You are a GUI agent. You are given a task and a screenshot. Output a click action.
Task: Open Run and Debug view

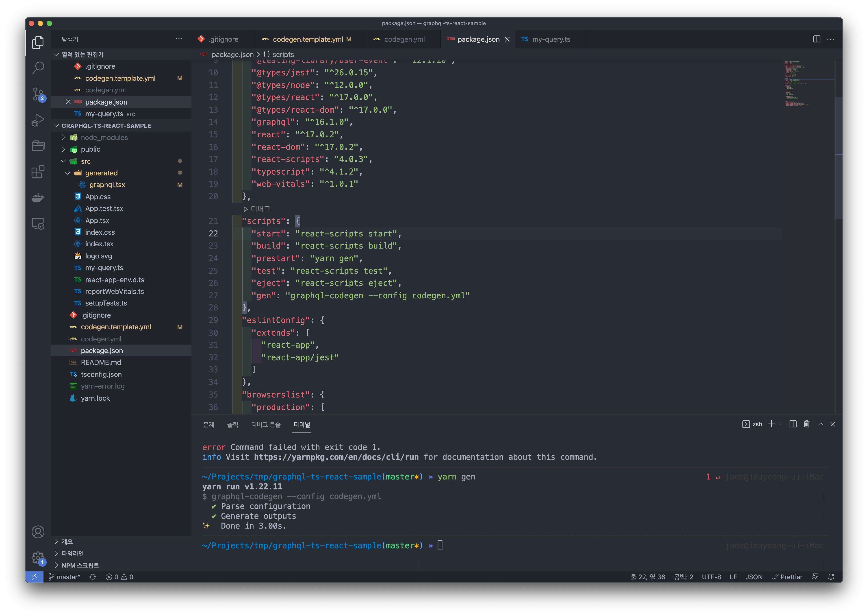point(38,120)
